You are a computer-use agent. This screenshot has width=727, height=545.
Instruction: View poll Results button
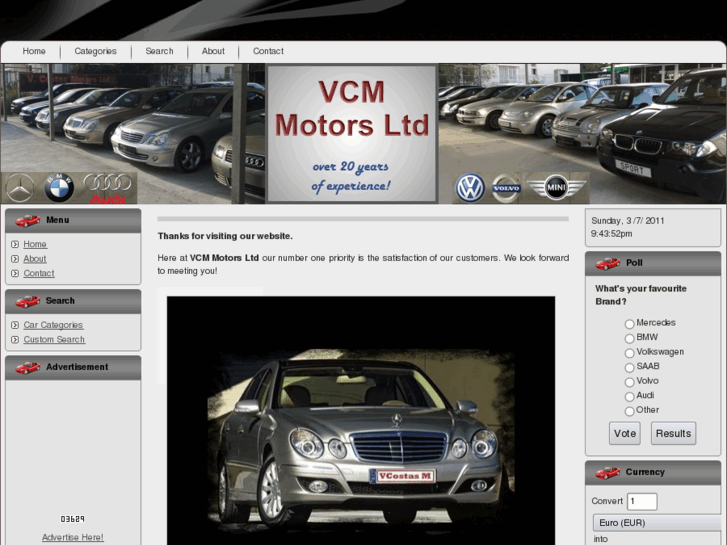(673, 433)
